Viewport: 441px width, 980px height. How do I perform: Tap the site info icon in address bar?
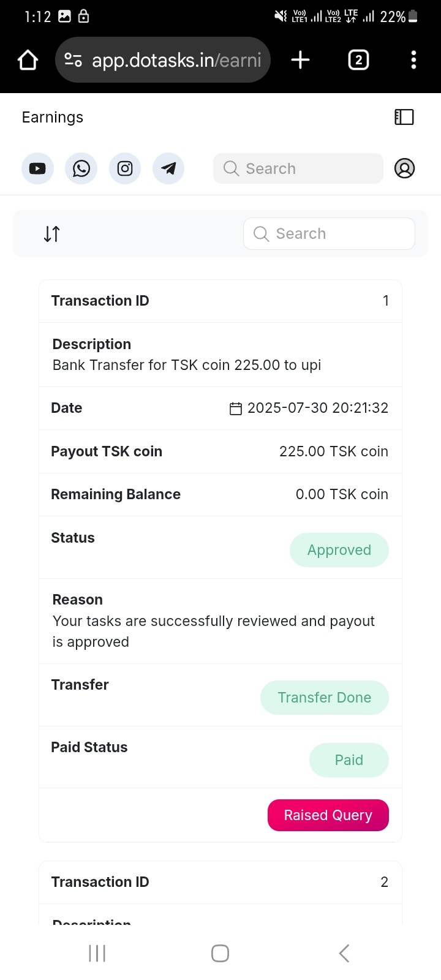pyautogui.click(x=73, y=60)
